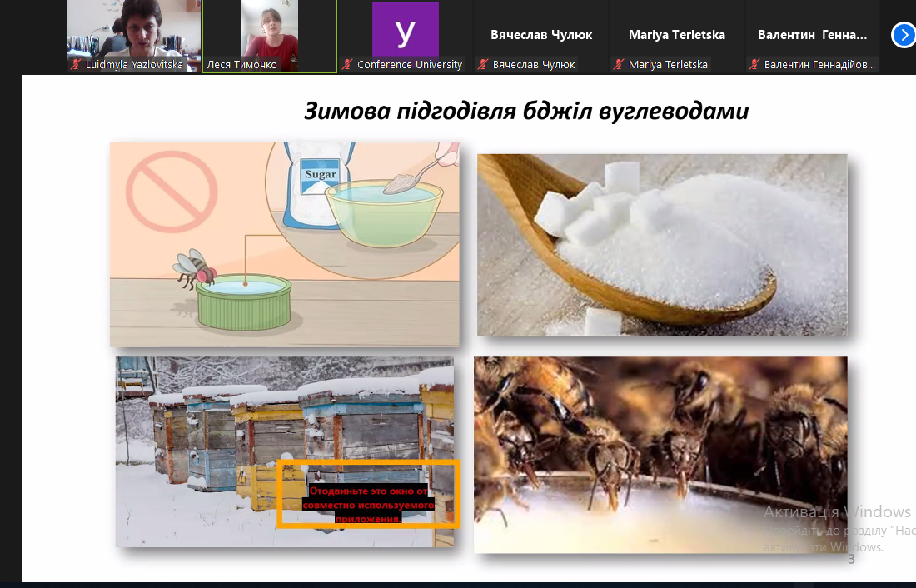916x588 pixels.
Task: Open Mariya Terletska participant tile
Action: 676,37
